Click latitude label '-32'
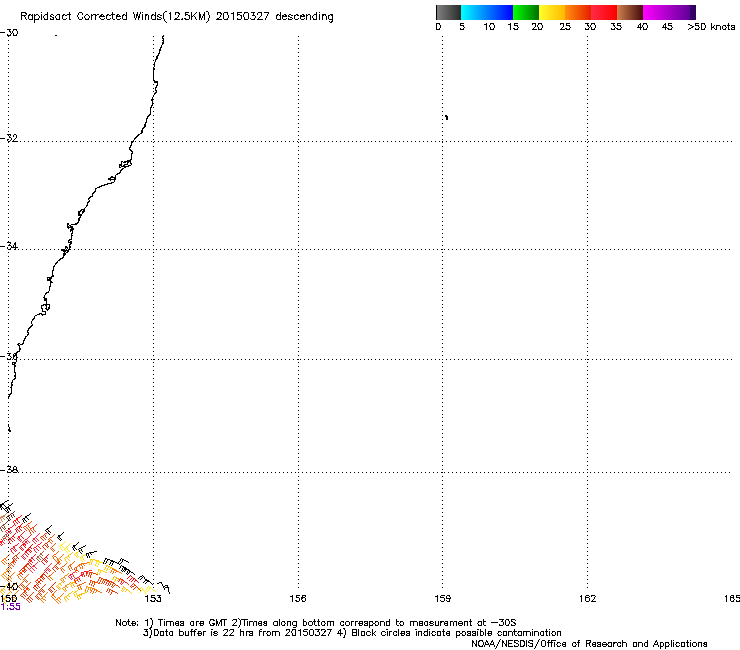Screen dimensions: 740x650 (x=9, y=138)
